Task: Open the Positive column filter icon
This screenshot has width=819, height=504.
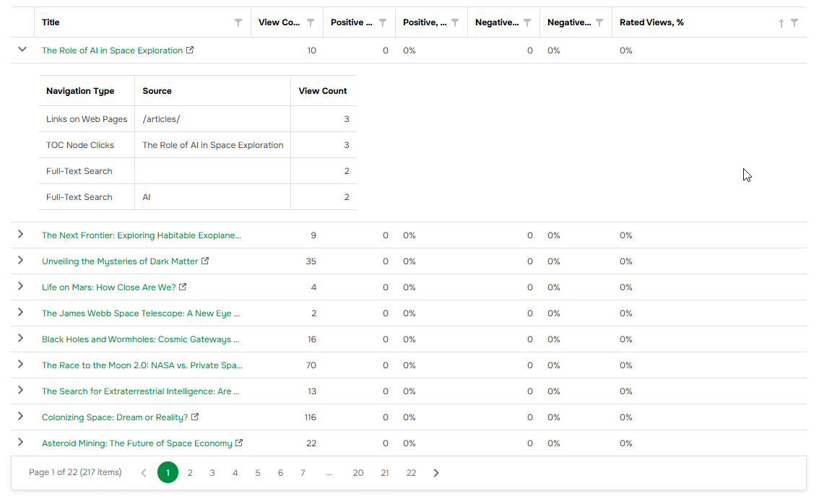Action: click(382, 22)
